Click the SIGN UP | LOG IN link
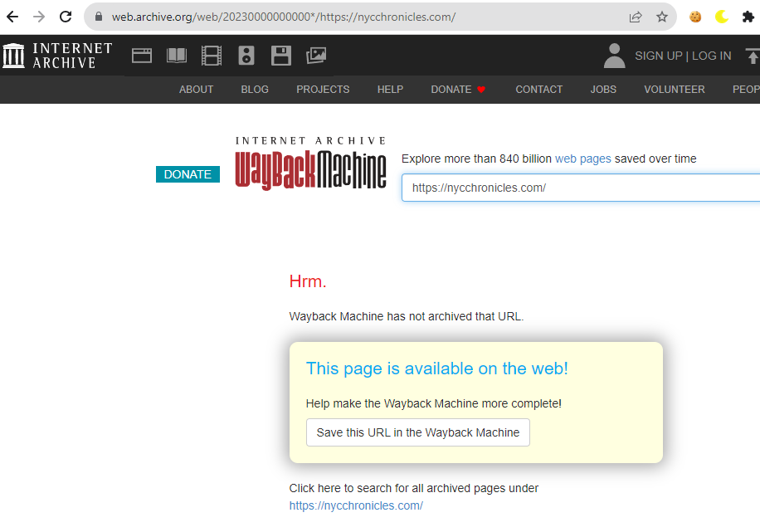This screenshot has width=760, height=532. coord(683,56)
